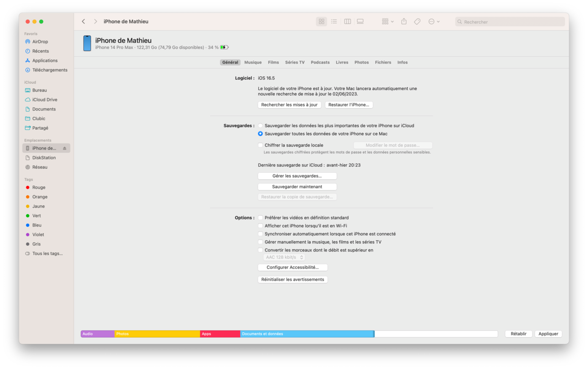Click Gérer les sauvegardes...
This screenshot has height=369, width=588.
(297, 176)
